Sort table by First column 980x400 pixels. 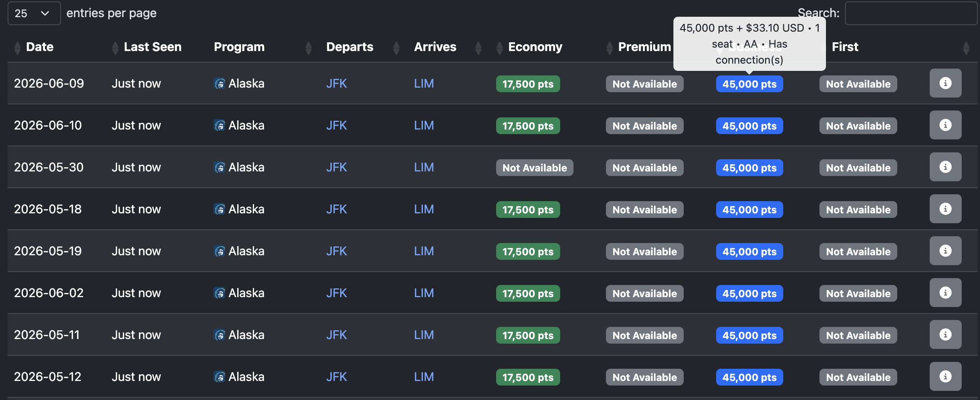pyautogui.click(x=845, y=47)
